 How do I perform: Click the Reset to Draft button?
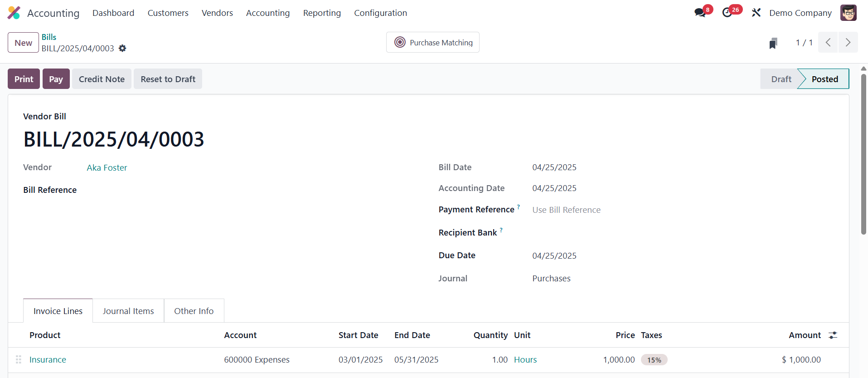click(168, 79)
